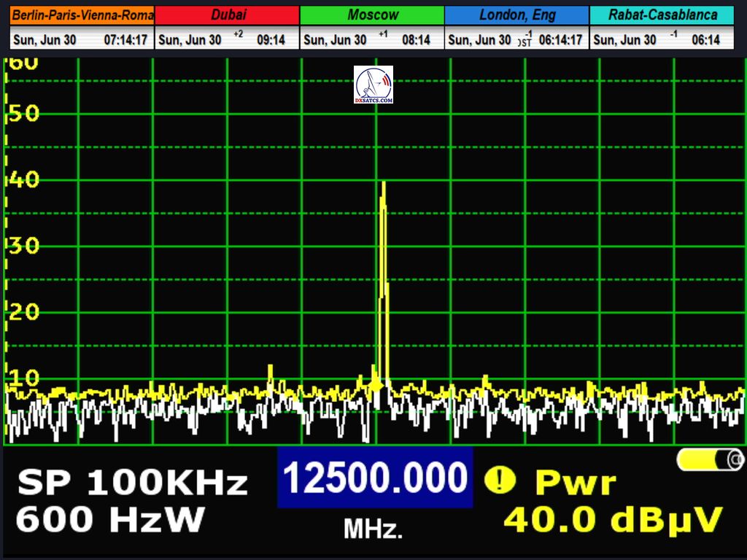Click the Berlin time showing 07:14:17
Screen dimensions: 747x560
pos(127,40)
